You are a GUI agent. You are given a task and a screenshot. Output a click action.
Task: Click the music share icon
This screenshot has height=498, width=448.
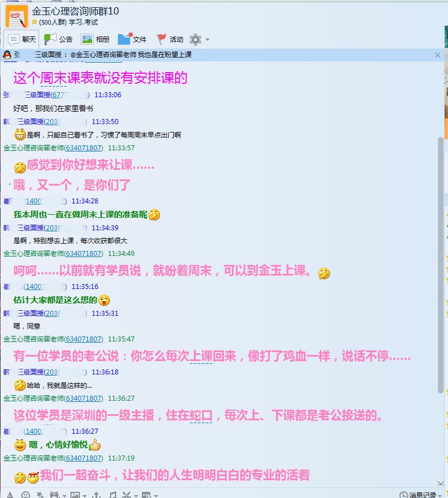pos(112,495)
